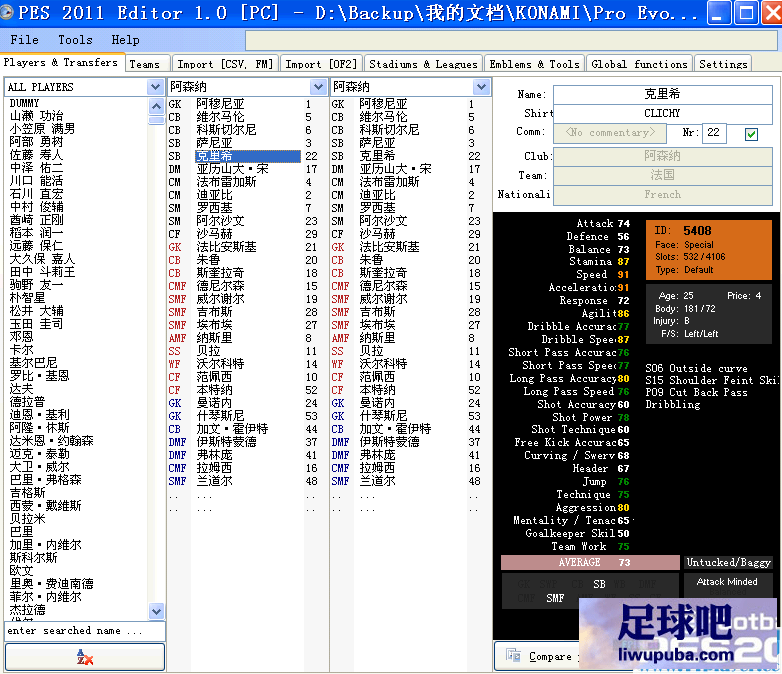Click the Attack stat value 74

[x=624, y=224]
